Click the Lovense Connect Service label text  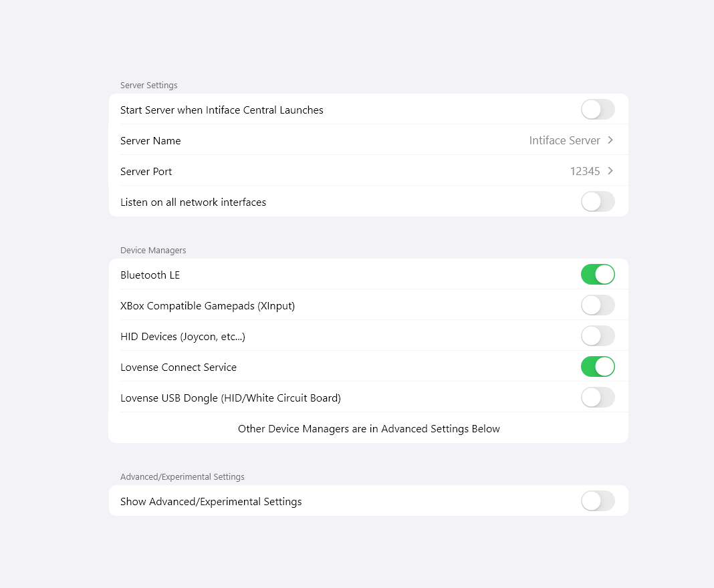[178, 367]
